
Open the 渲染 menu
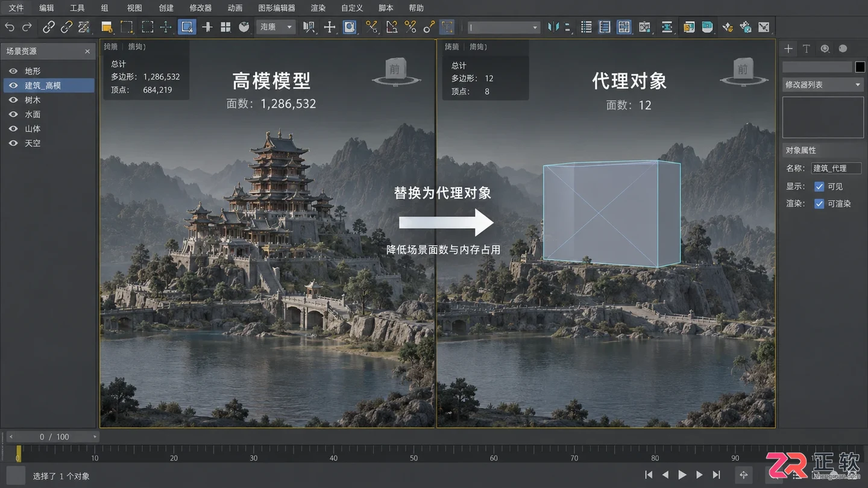pyautogui.click(x=318, y=8)
